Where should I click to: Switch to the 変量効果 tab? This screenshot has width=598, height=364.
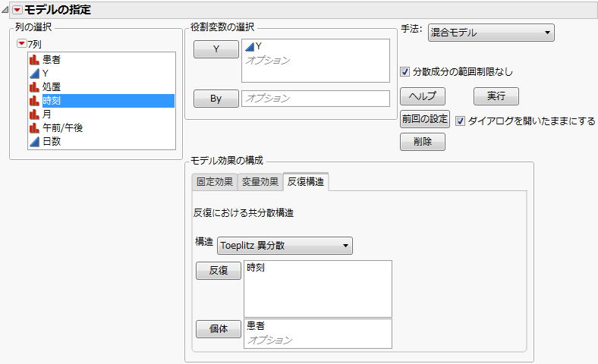[260, 182]
